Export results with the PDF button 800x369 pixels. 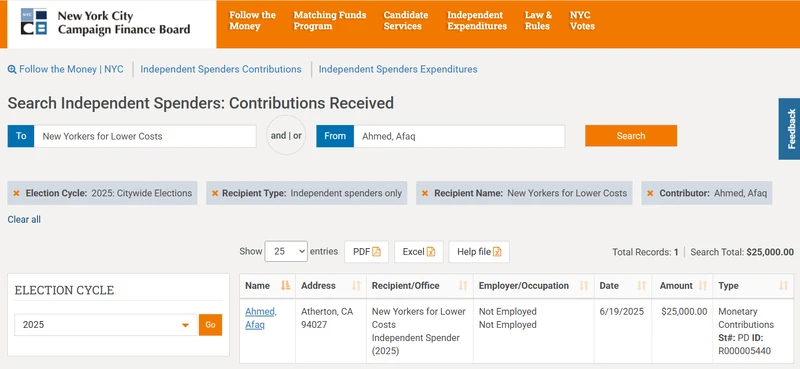tap(366, 252)
